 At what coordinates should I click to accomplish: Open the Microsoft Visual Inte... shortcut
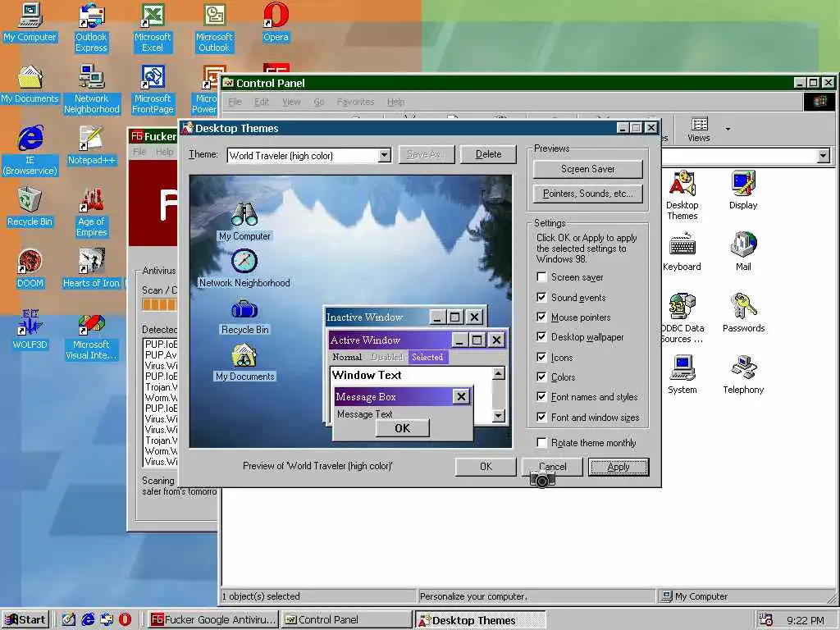pyautogui.click(x=92, y=336)
